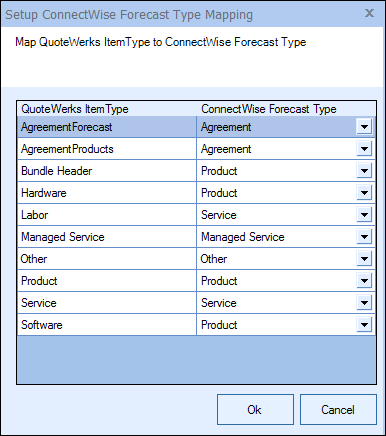Click the Cancel button

338,410
